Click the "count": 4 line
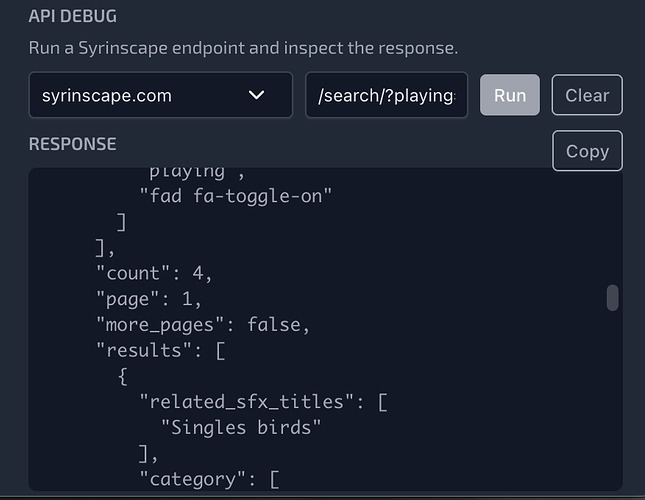The height and width of the screenshot is (500, 645). coord(154,273)
